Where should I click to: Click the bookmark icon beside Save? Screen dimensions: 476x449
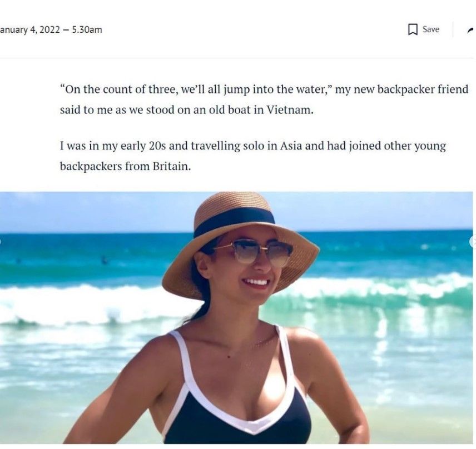click(x=413, y=29)
